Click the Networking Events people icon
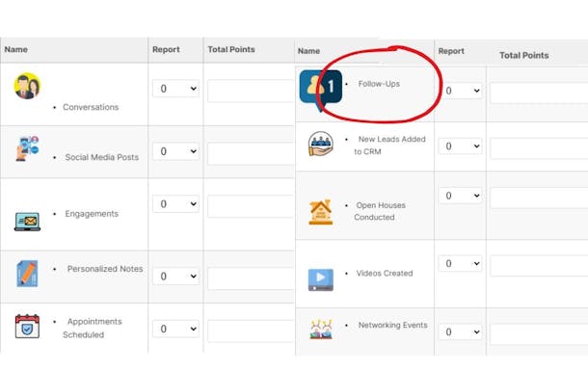Viewport: 588px width, 371px height. coord(321,329)
